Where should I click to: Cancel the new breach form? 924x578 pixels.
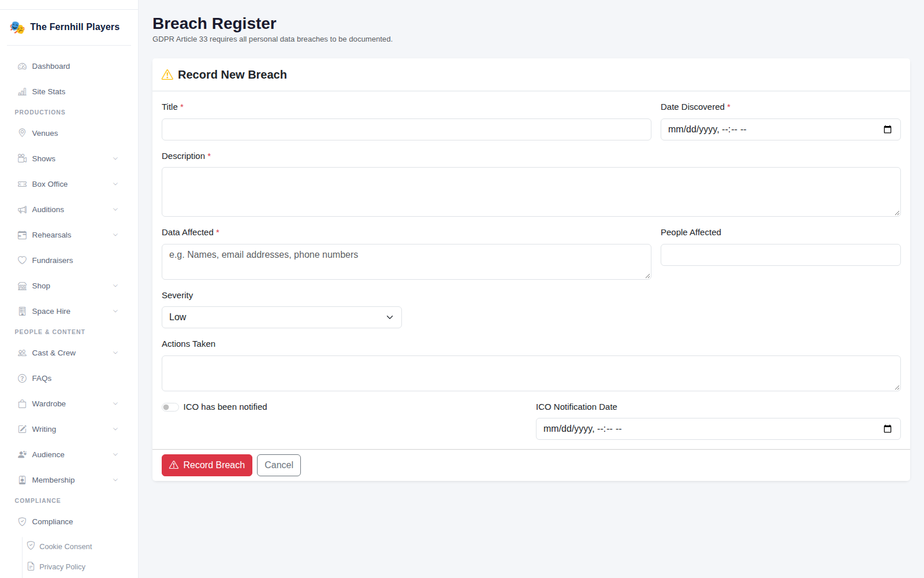[x=279, y=465]
